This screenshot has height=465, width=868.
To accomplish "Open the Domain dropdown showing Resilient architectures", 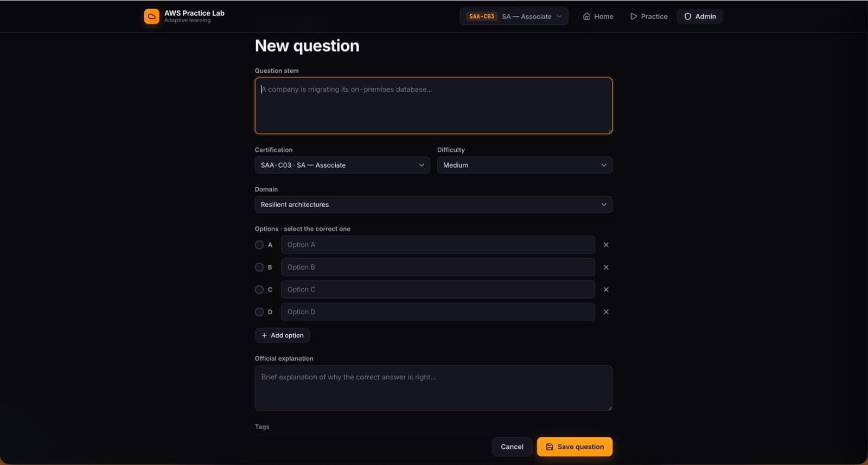I will (x=433, y=205).
